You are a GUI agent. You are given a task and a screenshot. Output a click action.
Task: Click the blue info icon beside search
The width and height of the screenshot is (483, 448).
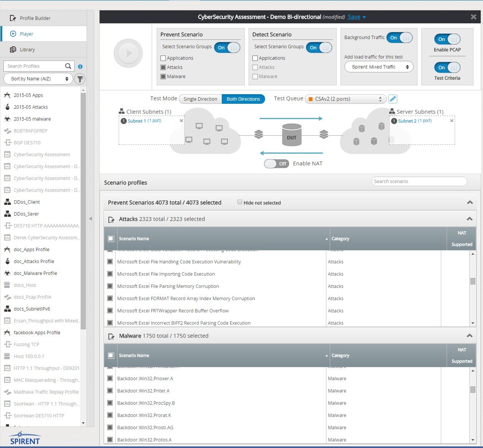80,66
